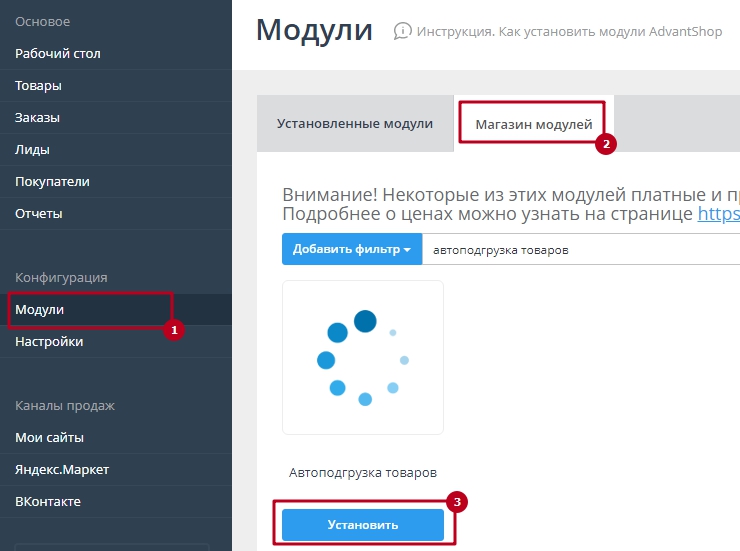
Task: Open Модули in the sidebar
Action: [x=40, y=310]
